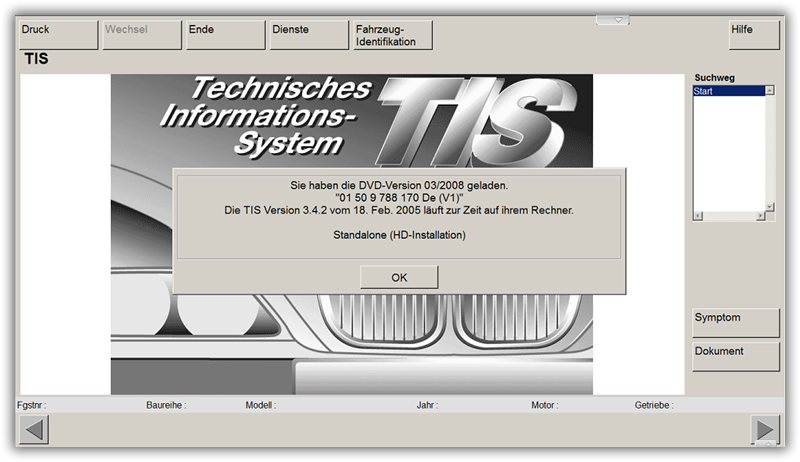Click the Suchweg panel heading
This screenshot has height=462, width=800.
pyautogui.click(x=714, y=78)
